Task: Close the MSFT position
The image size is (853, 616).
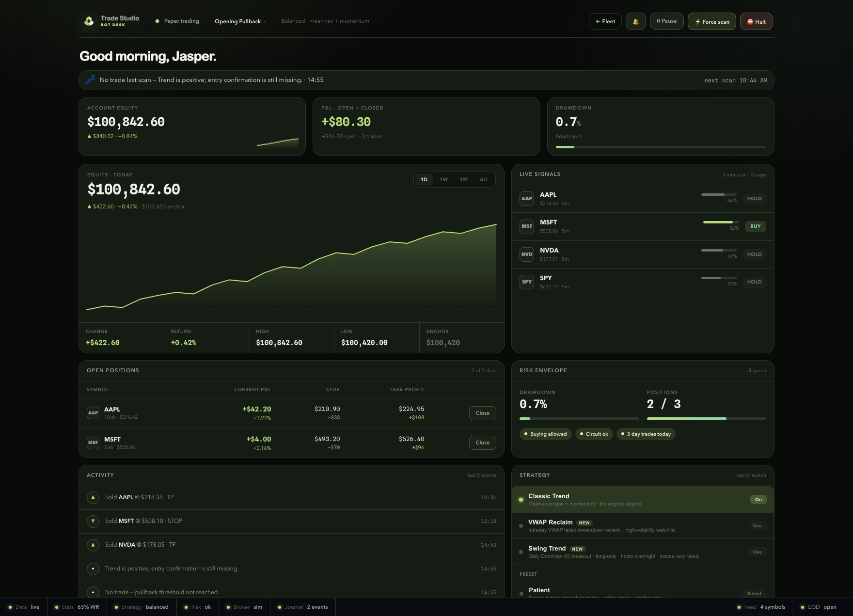Action: (482, 442)
